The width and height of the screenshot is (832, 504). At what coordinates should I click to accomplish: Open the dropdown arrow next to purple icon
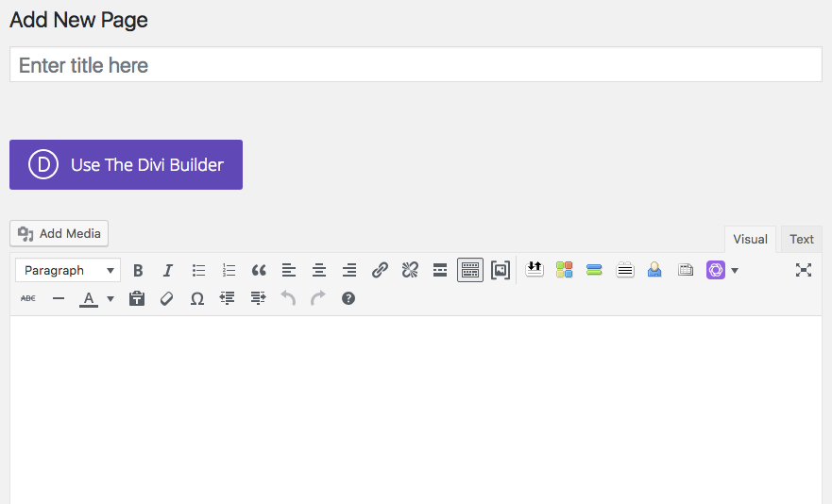pos(735,271)
